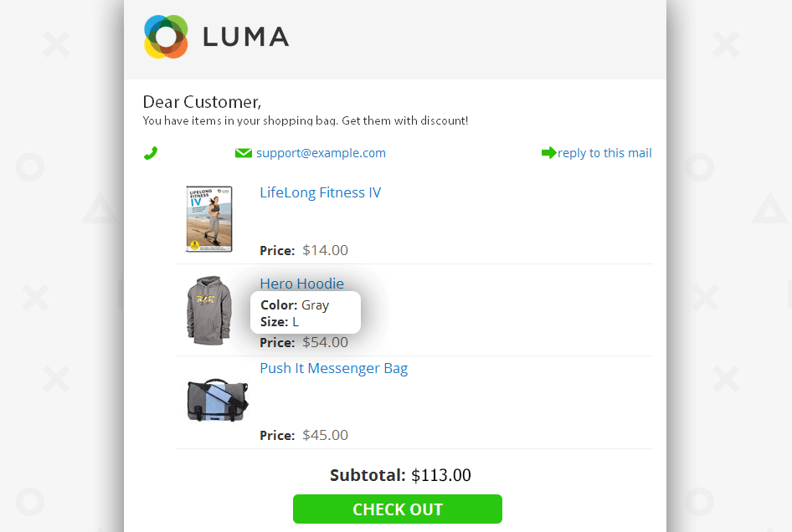Screen dimensions: 792x532
Task: Click the Color: Gray option text
Action: pos(295,304)
